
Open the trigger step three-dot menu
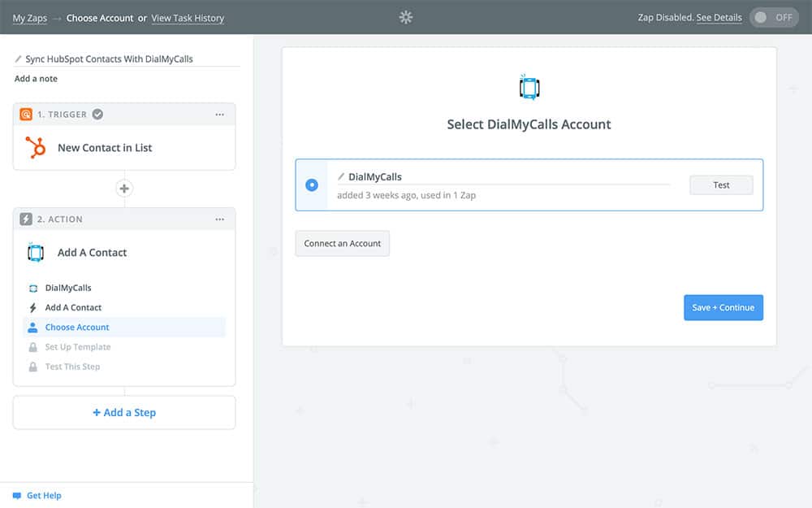(219, 115)
